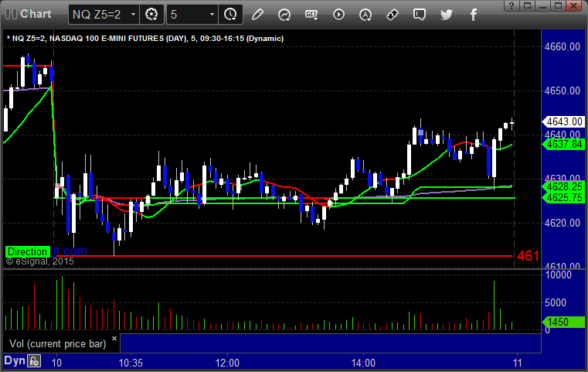Click the pause bars icon beside Chart
This screenshot has width=588, height=372.
click(11, 14)
